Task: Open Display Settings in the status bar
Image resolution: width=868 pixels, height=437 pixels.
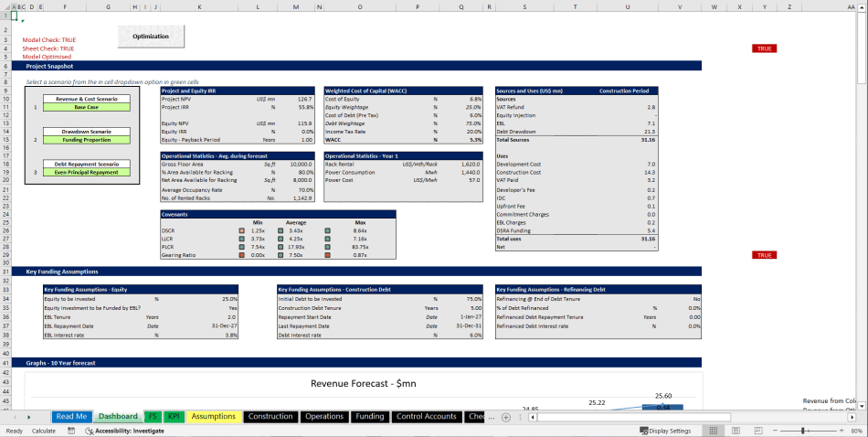Action: 664,431
